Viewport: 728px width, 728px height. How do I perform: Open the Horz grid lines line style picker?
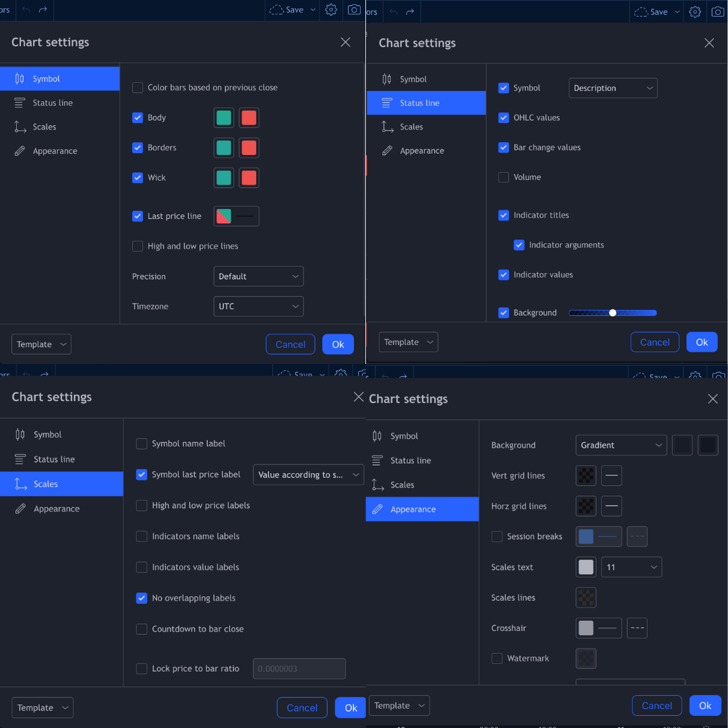pos(611,506)
